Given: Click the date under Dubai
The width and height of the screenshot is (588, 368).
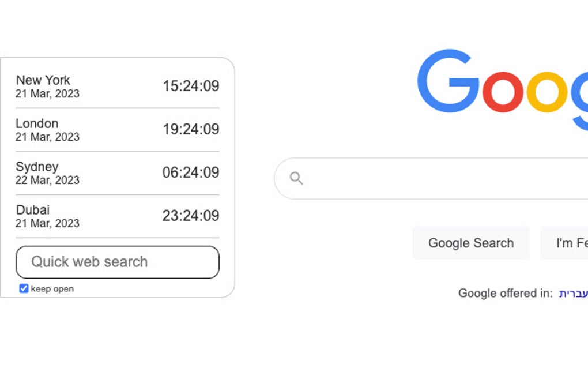Looking at the screenshot, I should tap(42, 223).
